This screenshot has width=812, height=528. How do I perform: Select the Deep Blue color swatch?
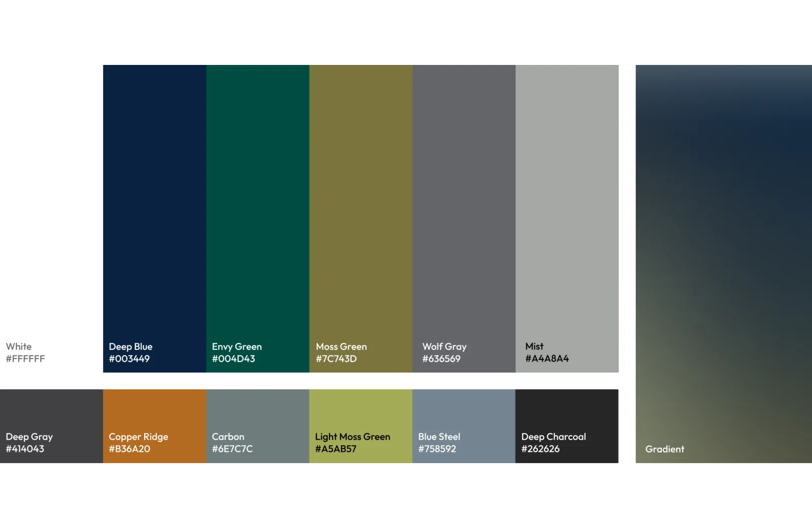tap(154, 203)
